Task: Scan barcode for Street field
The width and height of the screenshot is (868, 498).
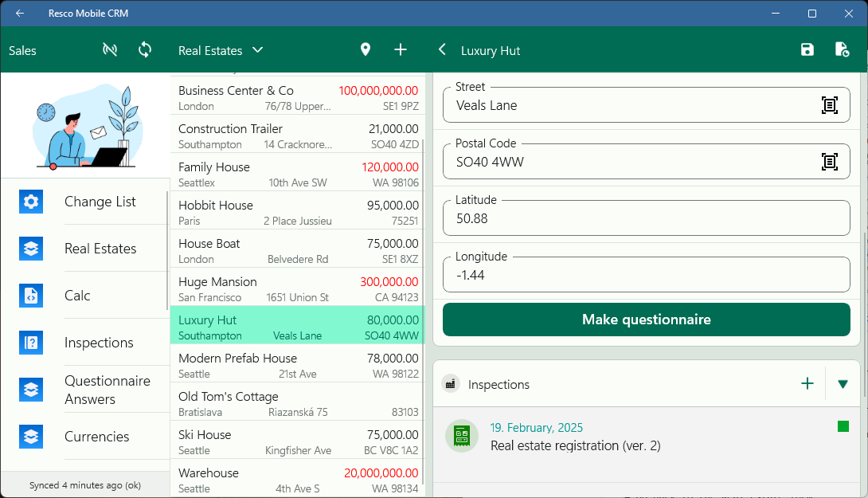Action: pyautogui.click(x=829, y=105)
